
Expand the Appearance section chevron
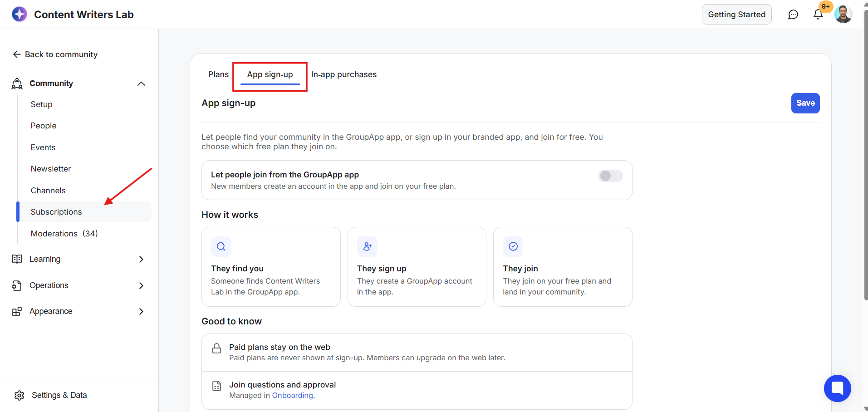point(141,311)
